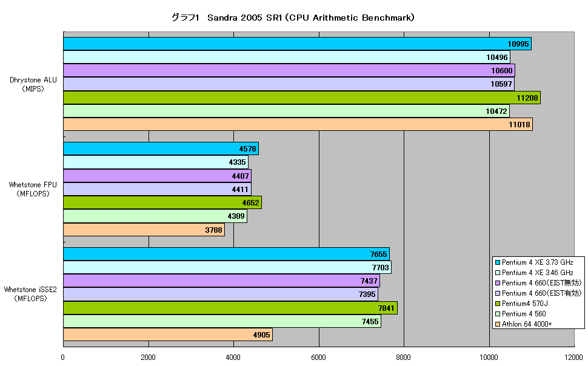
Task: Click the green Pentium4 570J legend swatch
Action: [x=498, y=304]
